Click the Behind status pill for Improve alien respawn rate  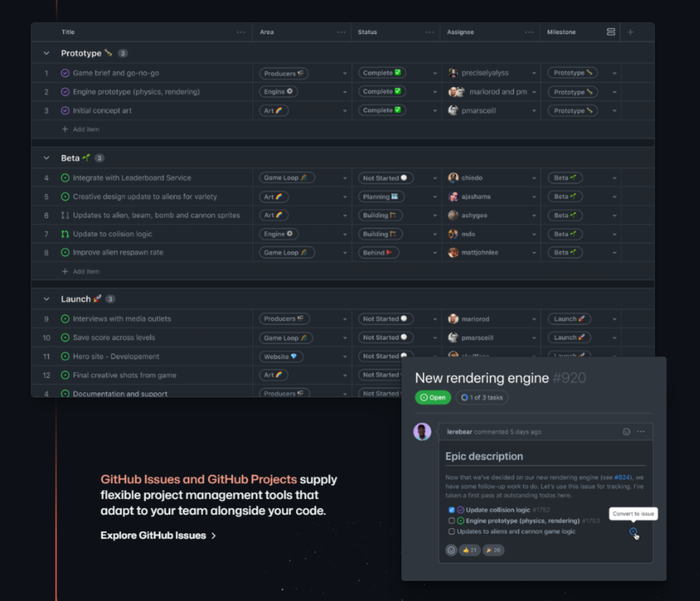click(x=378, y=252)
